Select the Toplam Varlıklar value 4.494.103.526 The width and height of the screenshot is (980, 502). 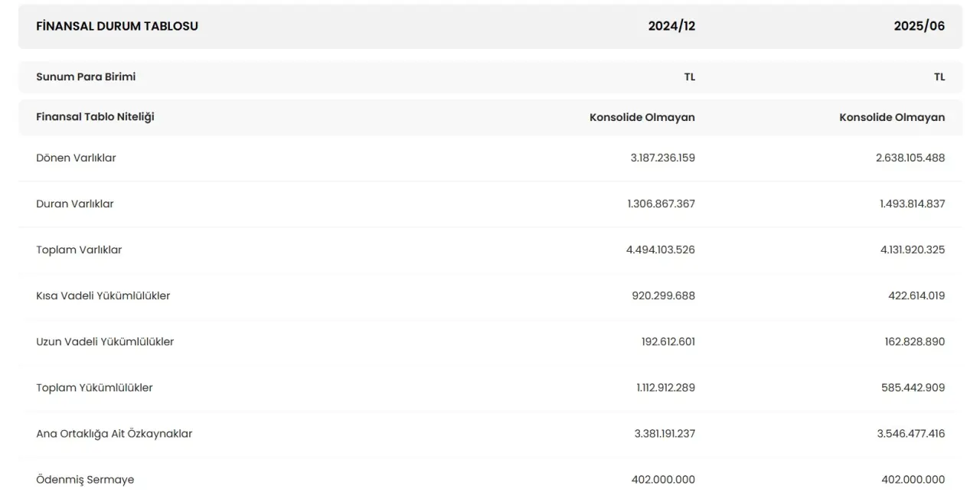(x=661, y=249)
